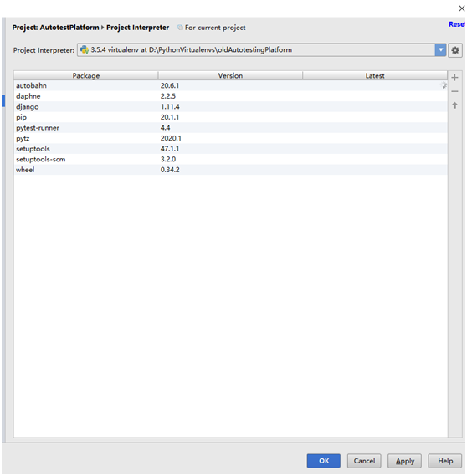The image size is (467, 476).
Task: Click the Apply button
Action: click(x=404, y=461)
